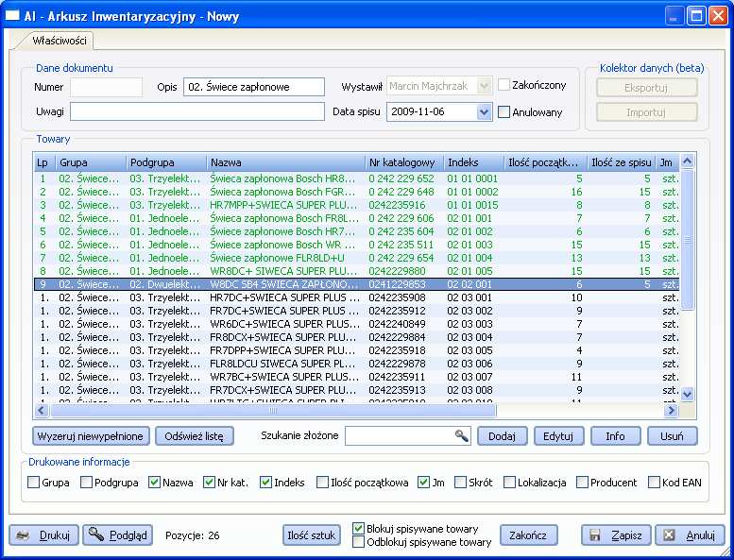Click the scroll up arrow of the goods list

point(687,161)
